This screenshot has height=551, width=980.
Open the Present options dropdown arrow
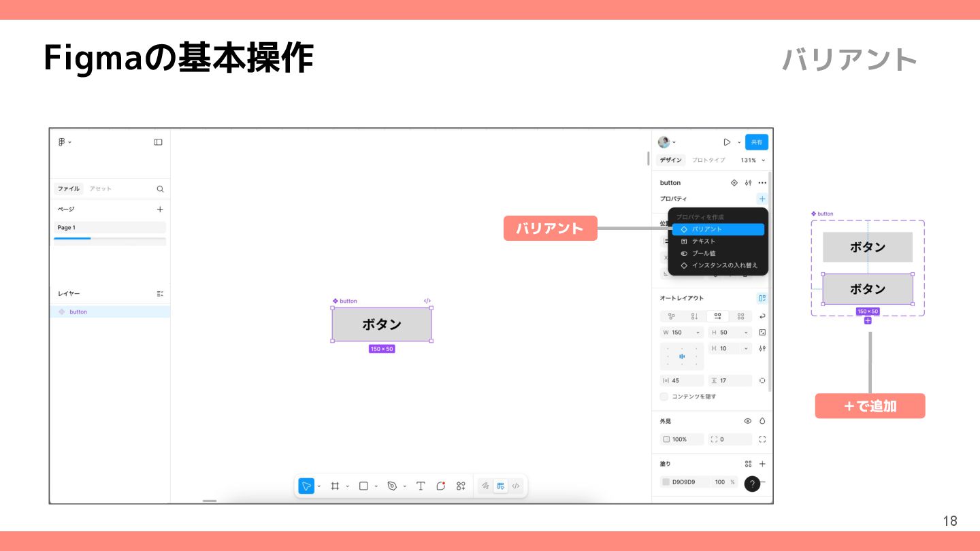pos(739,142)
